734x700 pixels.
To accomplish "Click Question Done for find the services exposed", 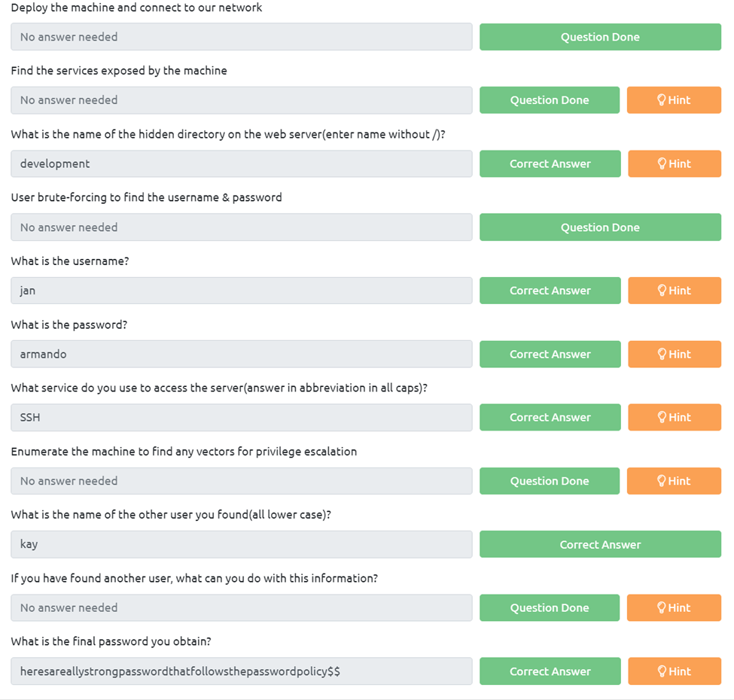I will (x=549, y=100).
